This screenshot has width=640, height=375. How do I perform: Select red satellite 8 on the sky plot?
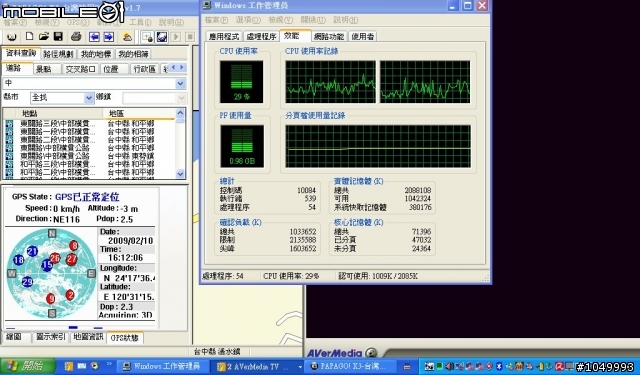73,246
